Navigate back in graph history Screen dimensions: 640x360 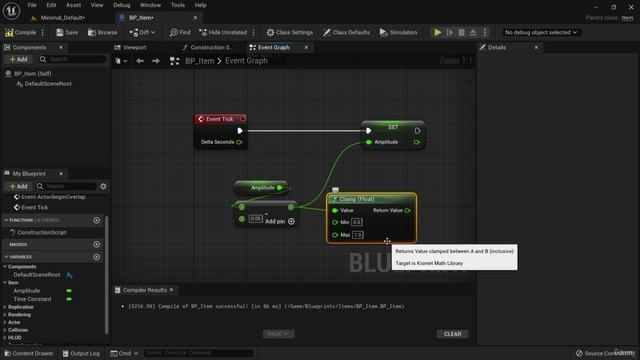pyautogui.click(x=140, y=61)
